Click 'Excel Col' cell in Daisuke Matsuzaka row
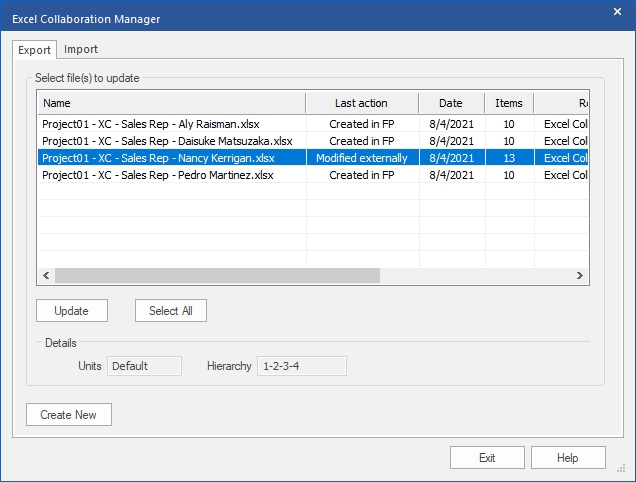636x482 pixels. pos(562,141)
